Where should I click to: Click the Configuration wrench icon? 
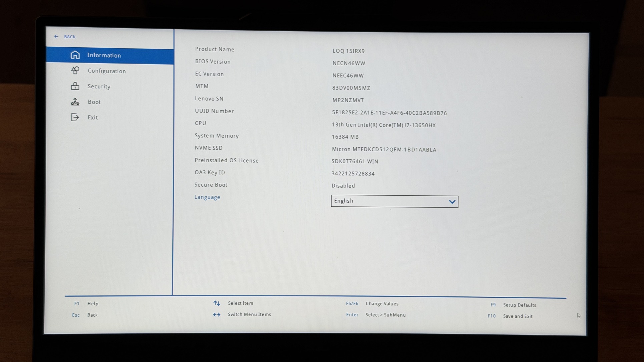click(x=75, y=70)
